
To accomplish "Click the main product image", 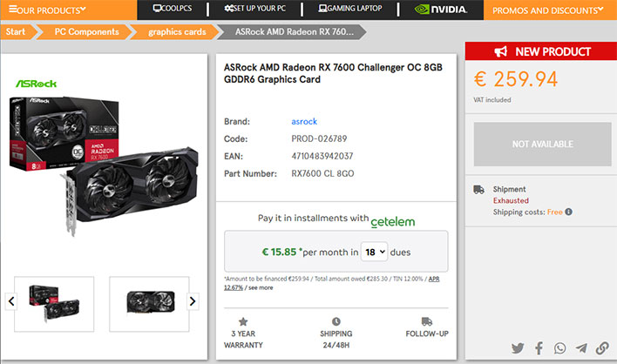I will point(105,165).
